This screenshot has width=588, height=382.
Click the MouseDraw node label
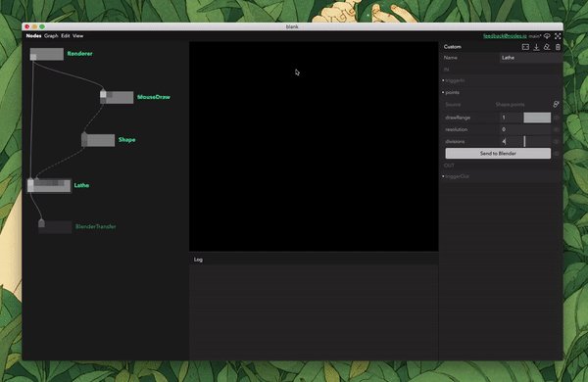tap(154, 97)
